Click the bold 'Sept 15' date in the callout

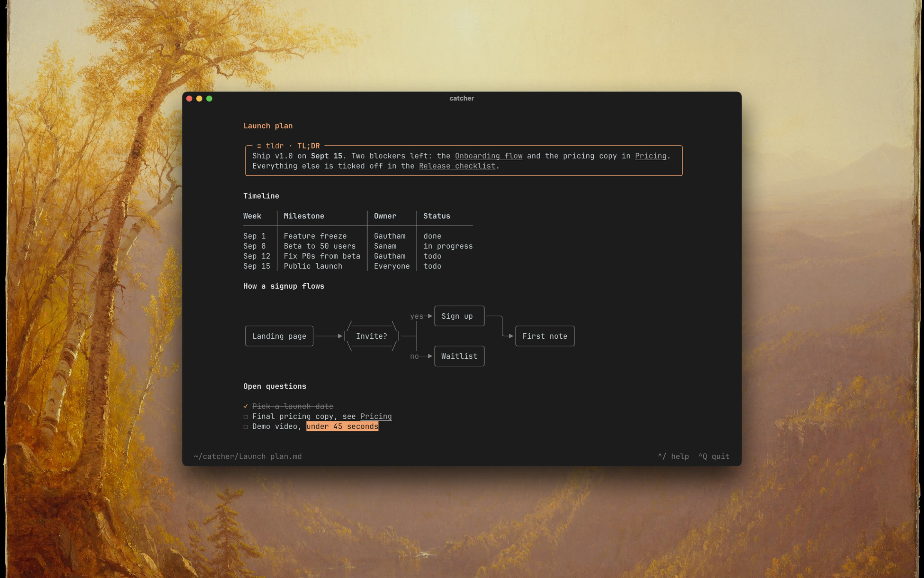(326, 156)
